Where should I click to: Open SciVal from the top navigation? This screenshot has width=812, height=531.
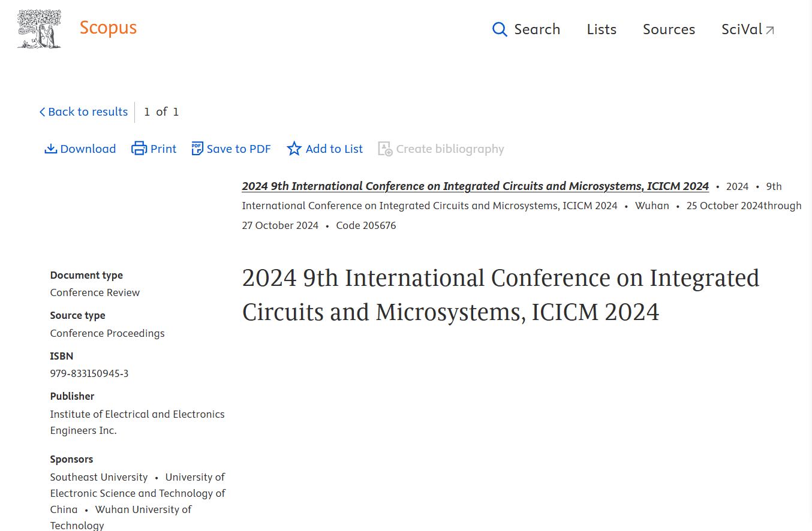coord(741,29)
